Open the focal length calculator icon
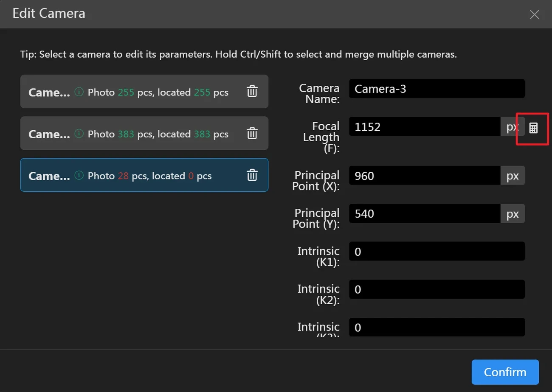 coord(533,128)
